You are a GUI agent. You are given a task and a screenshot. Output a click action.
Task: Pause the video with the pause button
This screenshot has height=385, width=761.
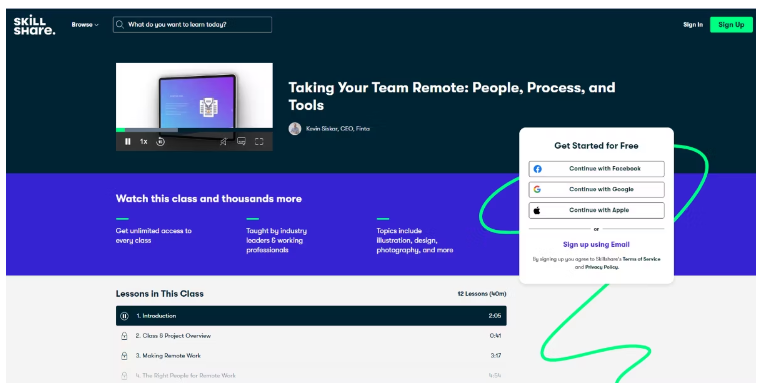tap(128, 142)
